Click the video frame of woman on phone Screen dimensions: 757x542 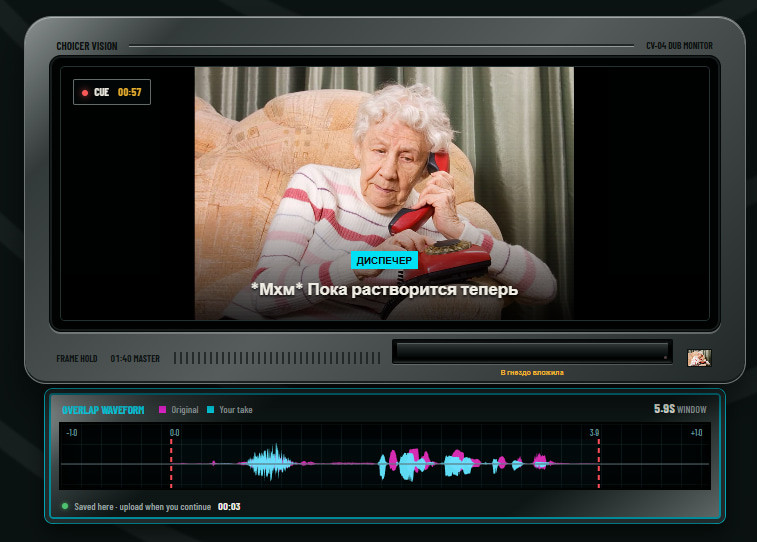click(384, 193)
